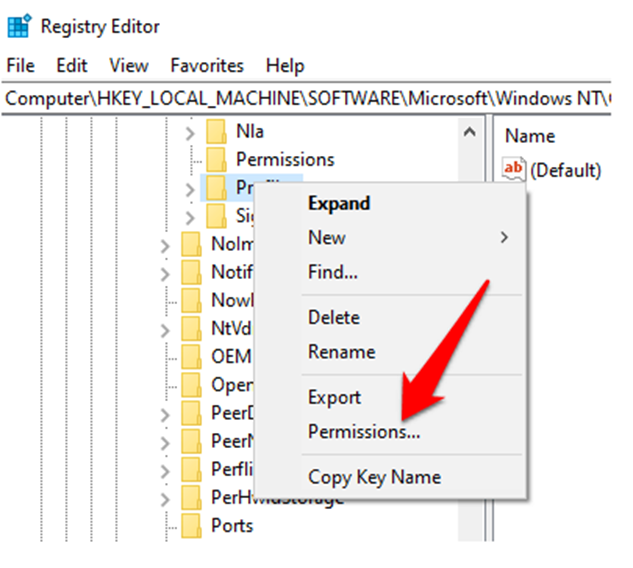Choose Rename in the context menu

[x=390, y=352]
